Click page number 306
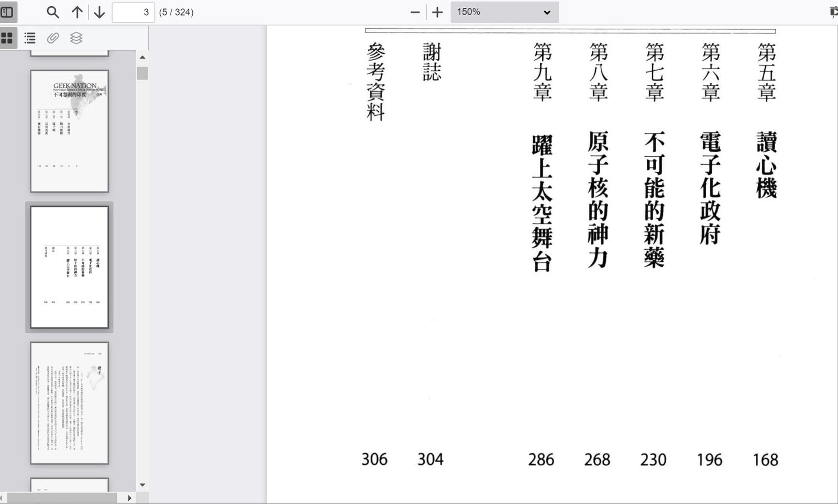The width and height of the screenshot is (838, 504). click(x=374, y=460)
